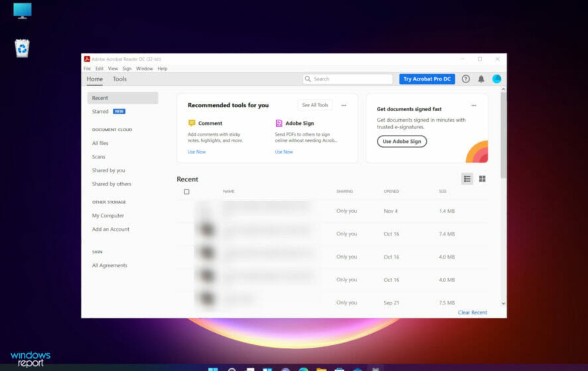Image resolution: width=588 pixels, height=371 pixels.
Task: Click Use Adobe Sign button
Action: [402, 141]
